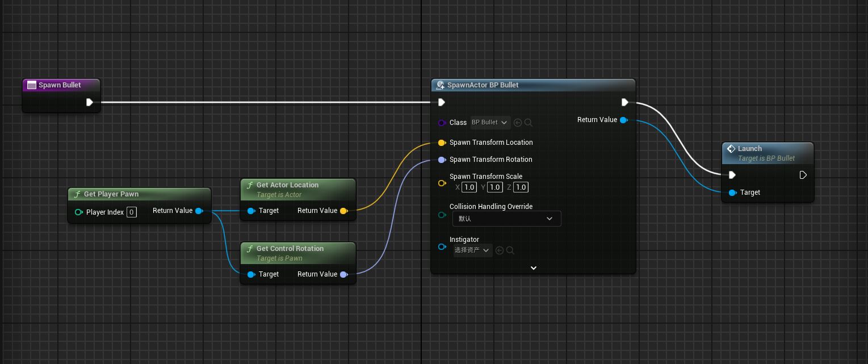Screen dimensions: 868x364
Task: Click SpawnActor Return Value output pin
Action: [624, 120]
